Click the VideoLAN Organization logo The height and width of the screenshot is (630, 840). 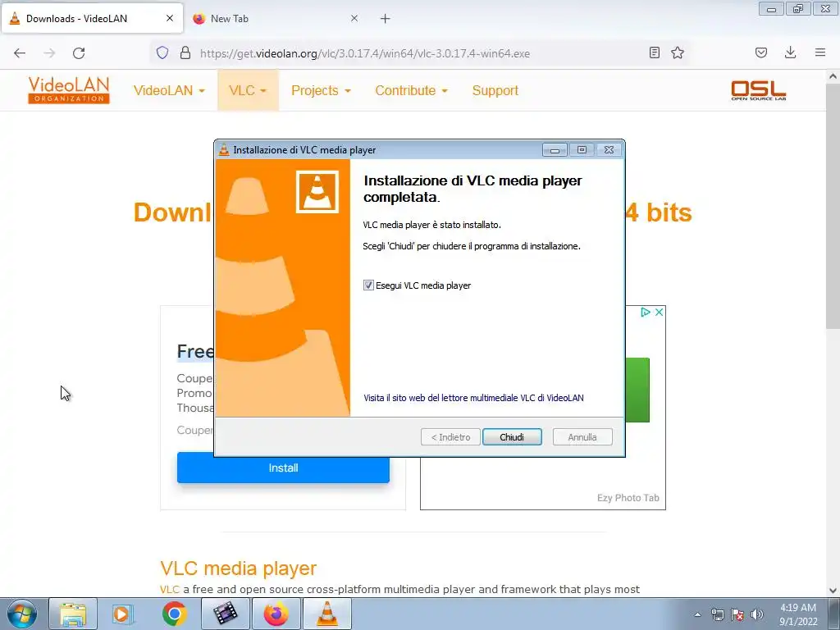[x=69, y=90]
